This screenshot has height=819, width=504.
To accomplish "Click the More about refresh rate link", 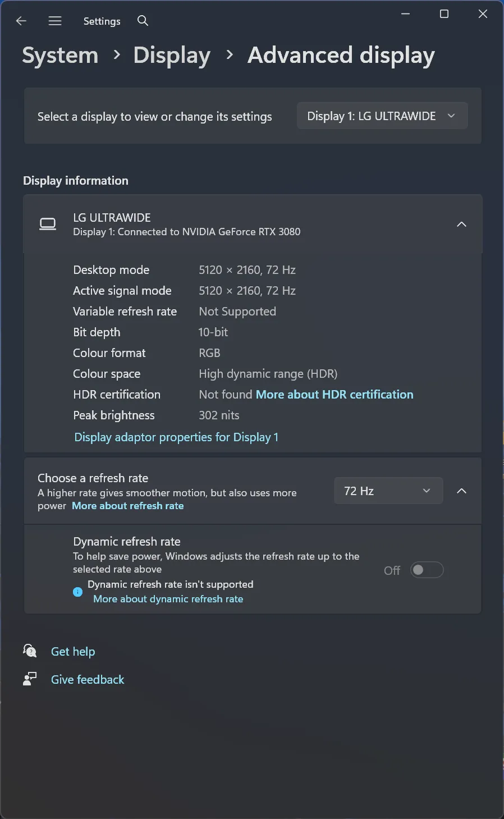I will (128, 506).
